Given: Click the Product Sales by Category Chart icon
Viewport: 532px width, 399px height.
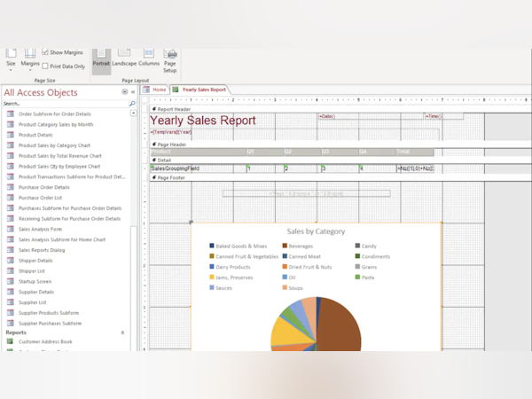Looking at the screenshot, I should coord(11,145).
